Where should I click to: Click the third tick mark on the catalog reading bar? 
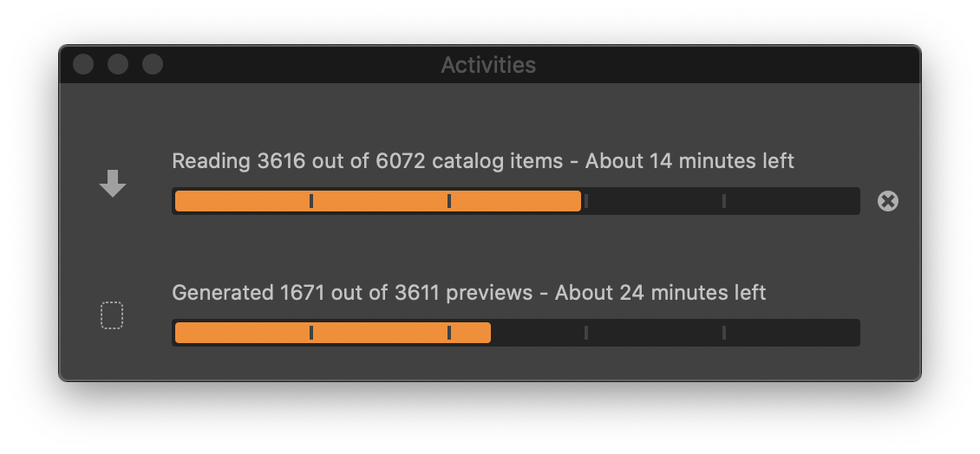[x=586, y=201]
